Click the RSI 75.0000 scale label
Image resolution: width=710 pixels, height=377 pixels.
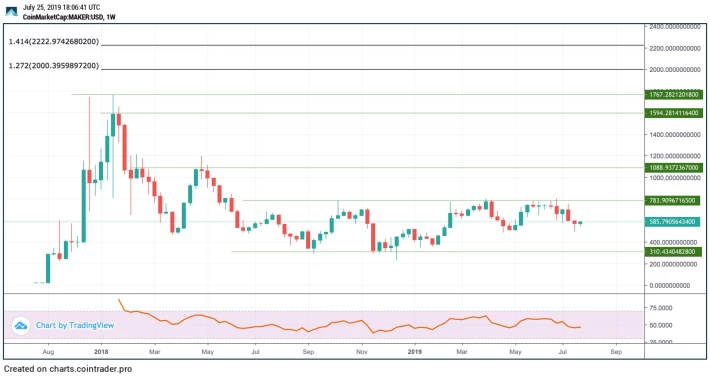[660, 308]
